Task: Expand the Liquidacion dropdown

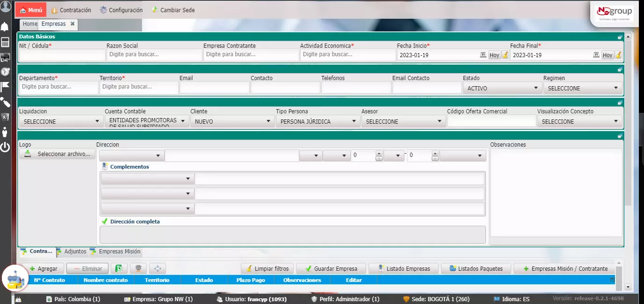Action: [61, 121]
